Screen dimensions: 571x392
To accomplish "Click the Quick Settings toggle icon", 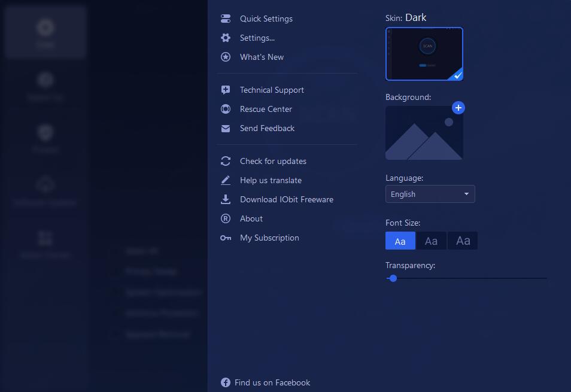I will [226, 19].
